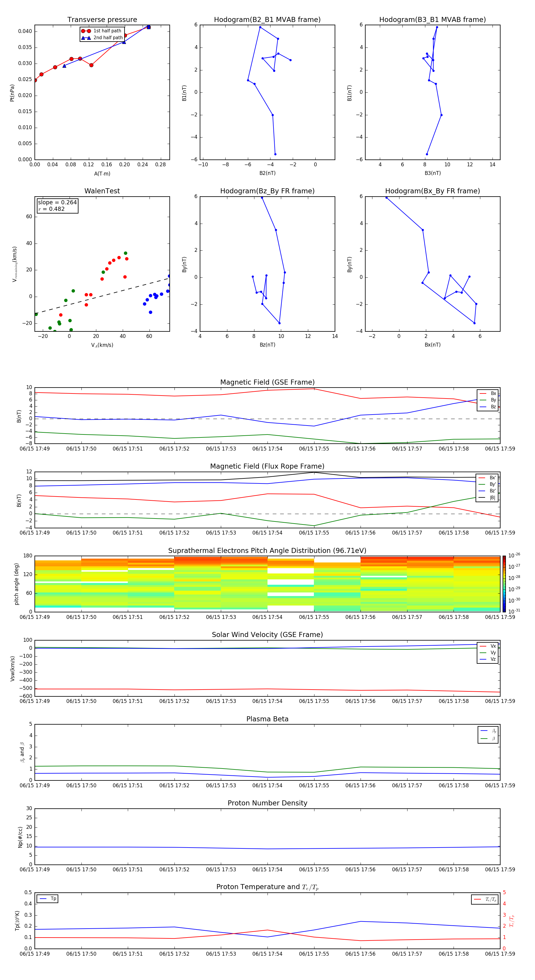Click the 'Hodogram(Bx_By FR frame)' title
The image size is (535, 980).
(432, 191)
